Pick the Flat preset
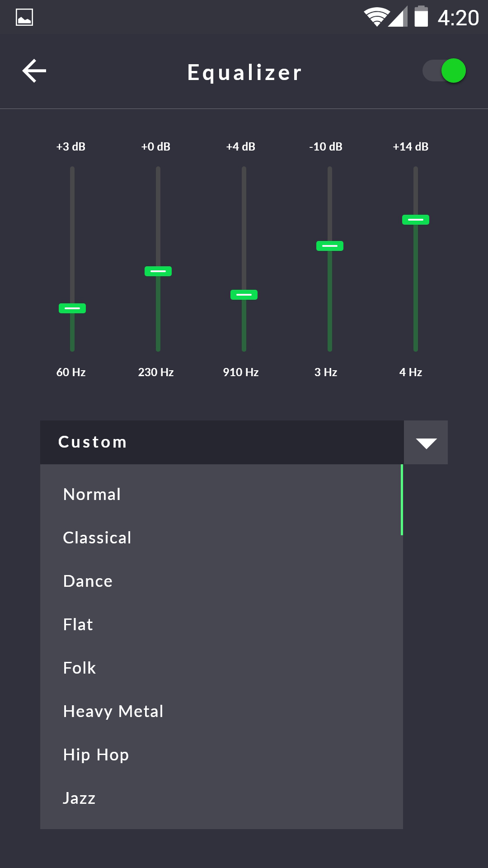Viewport: 488px width, 868px height. pos(78,624)
